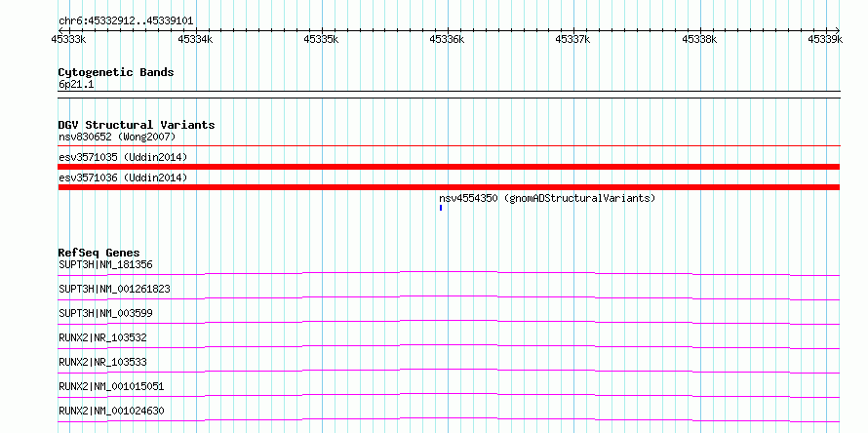The width and height of the screenshot is (868, 433).
Task: Click the 45334k ruler tick label
Action: [x=195, y=39]
